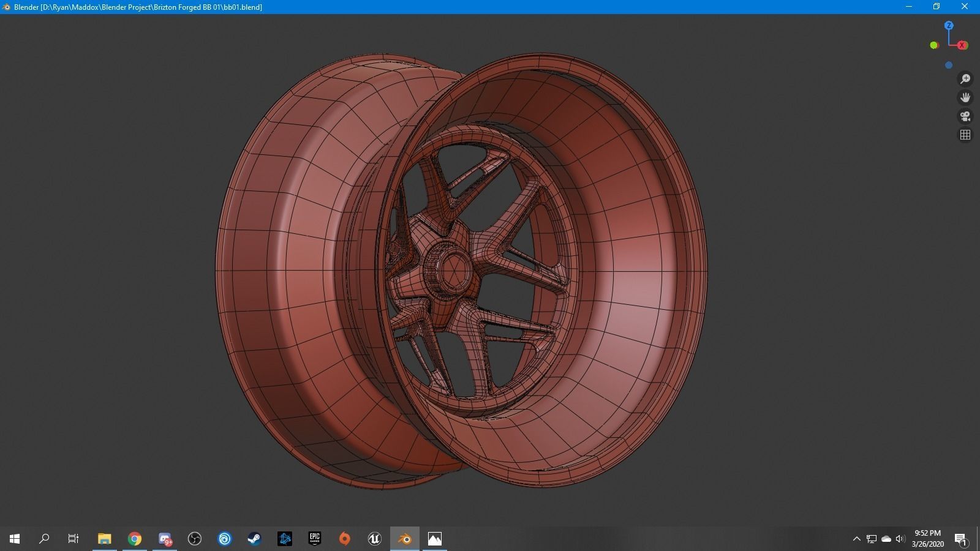Click the hand pan-view icon
This screenshot has height=551, width=980.
pos(965,97)
